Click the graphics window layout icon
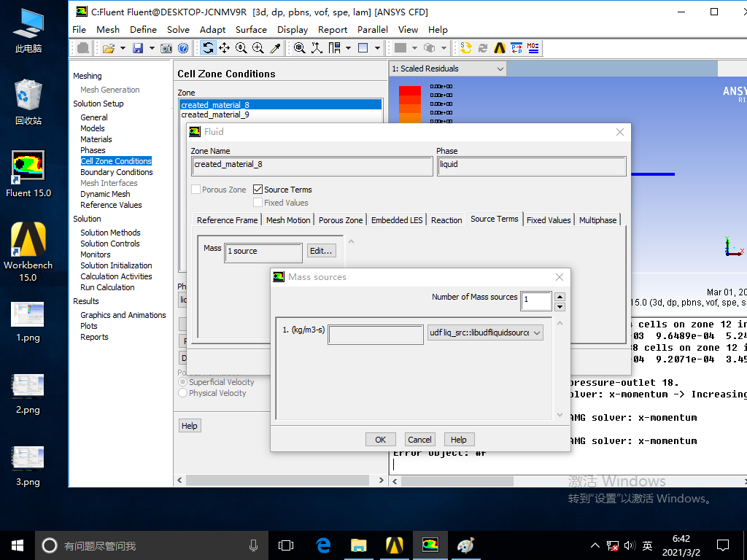747x560 pixels. pos(363,48)
